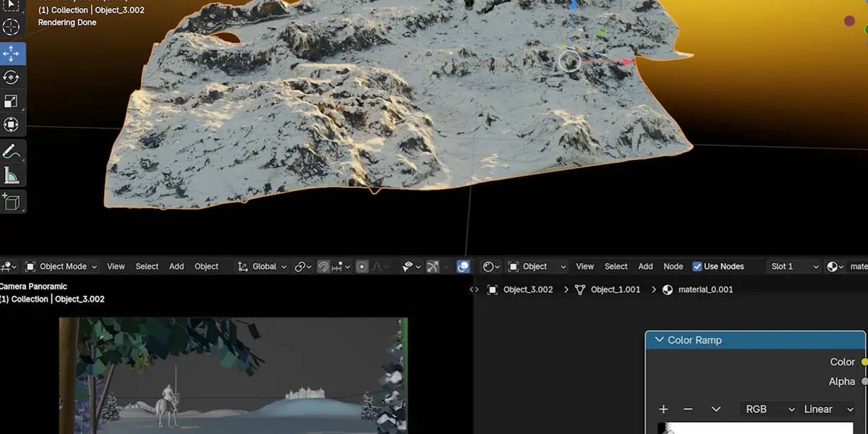Open the Slot 1 material dropdown

click(794, 266)
